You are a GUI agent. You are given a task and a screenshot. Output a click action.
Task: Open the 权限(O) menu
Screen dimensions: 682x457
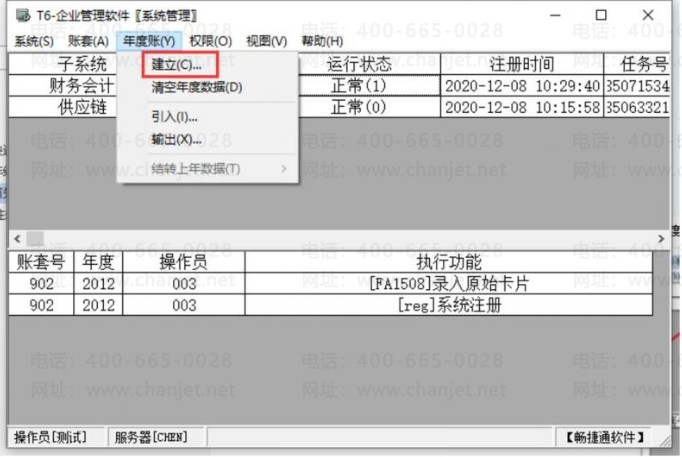tap(211, 41)
